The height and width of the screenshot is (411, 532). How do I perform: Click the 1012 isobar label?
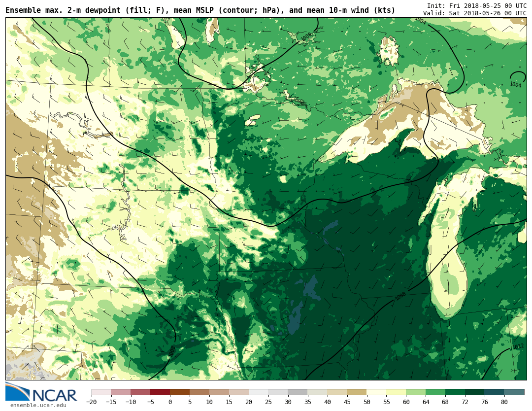[518, 347]
